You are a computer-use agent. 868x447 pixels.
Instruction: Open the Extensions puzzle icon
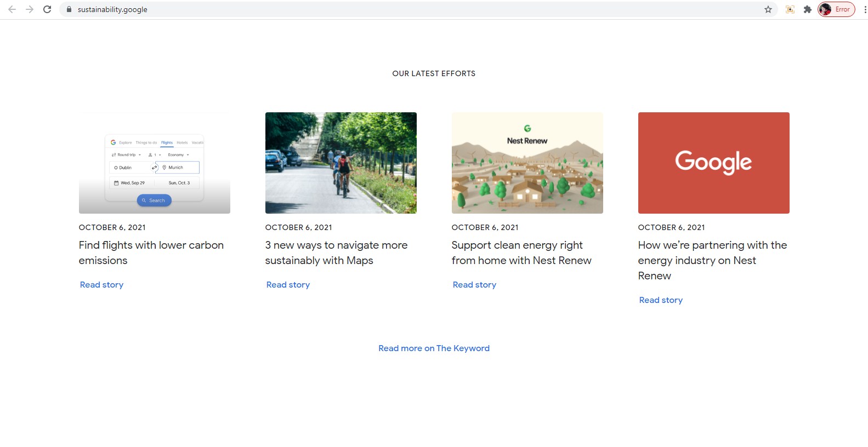[x=808, y=9]
